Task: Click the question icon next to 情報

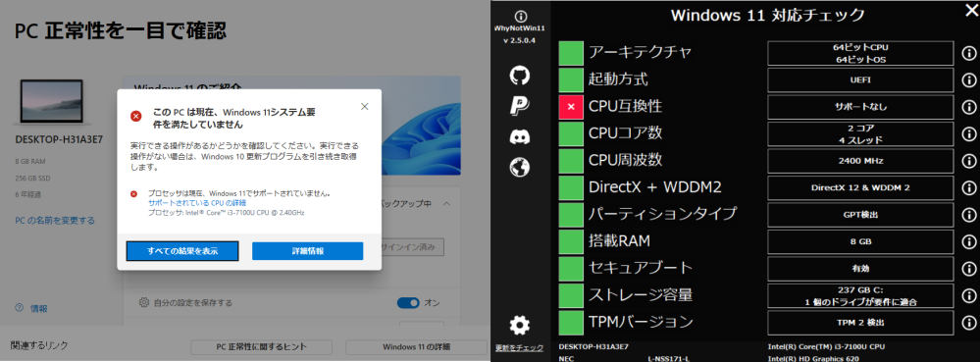Action: (20, 308)
